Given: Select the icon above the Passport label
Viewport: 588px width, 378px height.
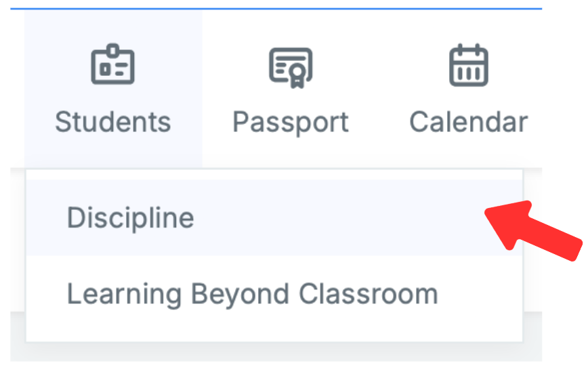Looking at the screenshot, I should pos(291,67).
